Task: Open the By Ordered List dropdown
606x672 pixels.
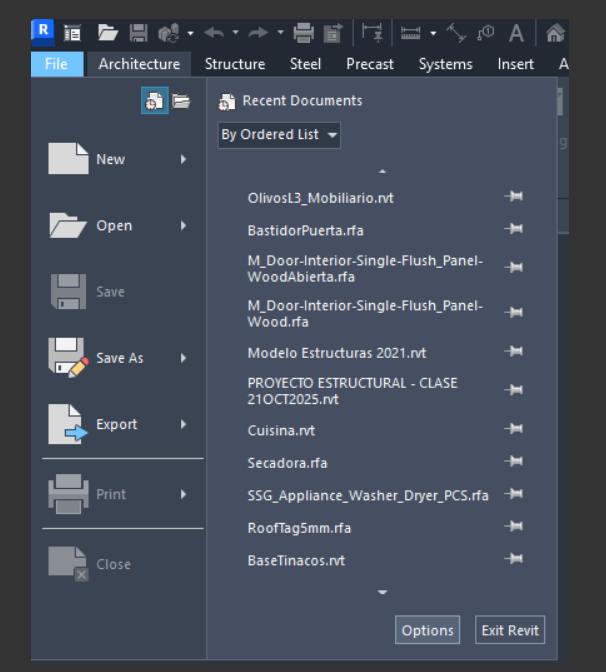Action: point(279,135)
